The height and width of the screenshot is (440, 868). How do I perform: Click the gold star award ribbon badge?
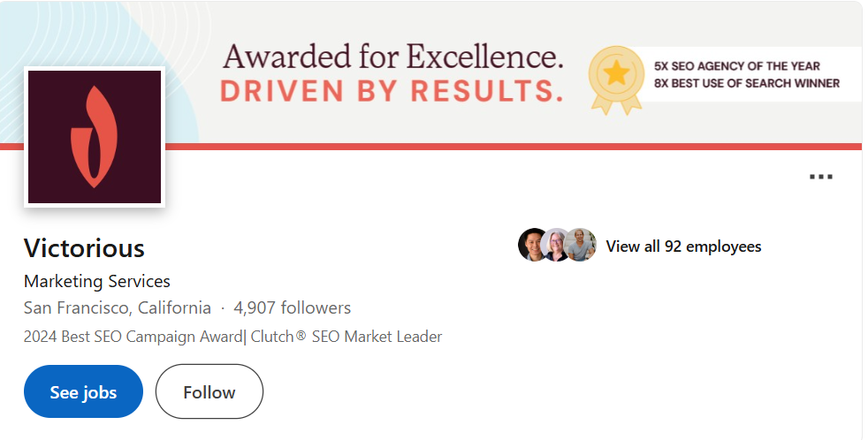[615, 79]
